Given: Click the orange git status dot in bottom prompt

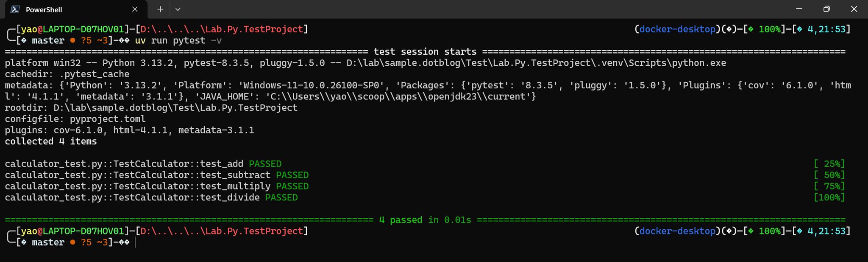Looking at the screenshot, I should (x=72, y=242).
